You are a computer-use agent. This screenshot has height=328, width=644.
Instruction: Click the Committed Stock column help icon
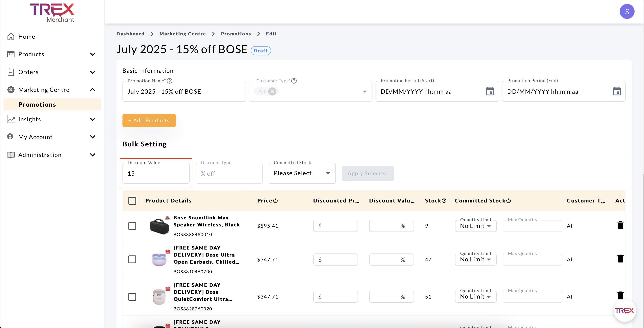(x=509, y=201)
